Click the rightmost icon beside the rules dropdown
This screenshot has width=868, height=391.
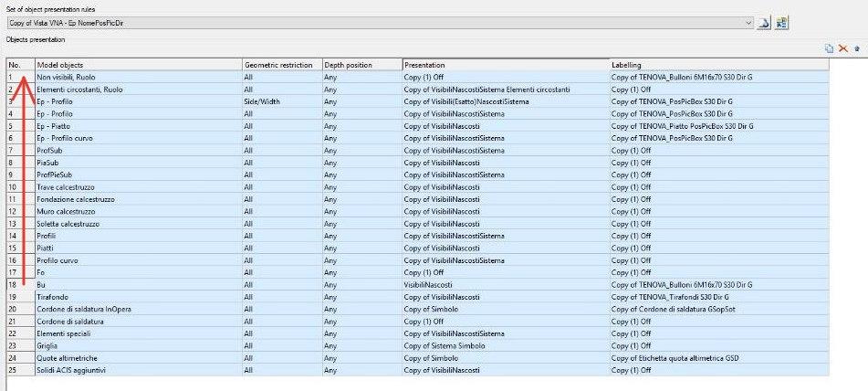(x=782, y=23)
